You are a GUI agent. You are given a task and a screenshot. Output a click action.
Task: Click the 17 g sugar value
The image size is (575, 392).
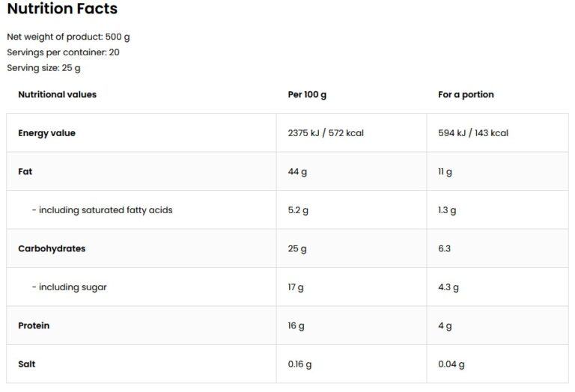(296, 287)
